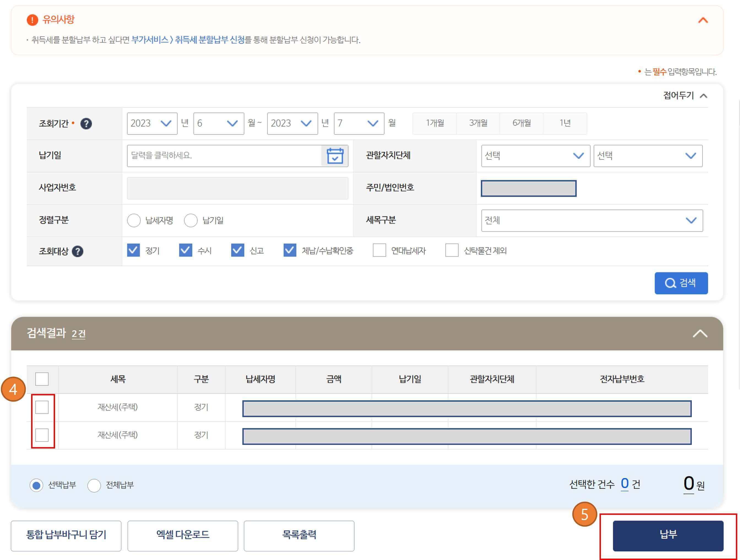Enable the 연대납세자 checkbox

[x=379, y=250]
